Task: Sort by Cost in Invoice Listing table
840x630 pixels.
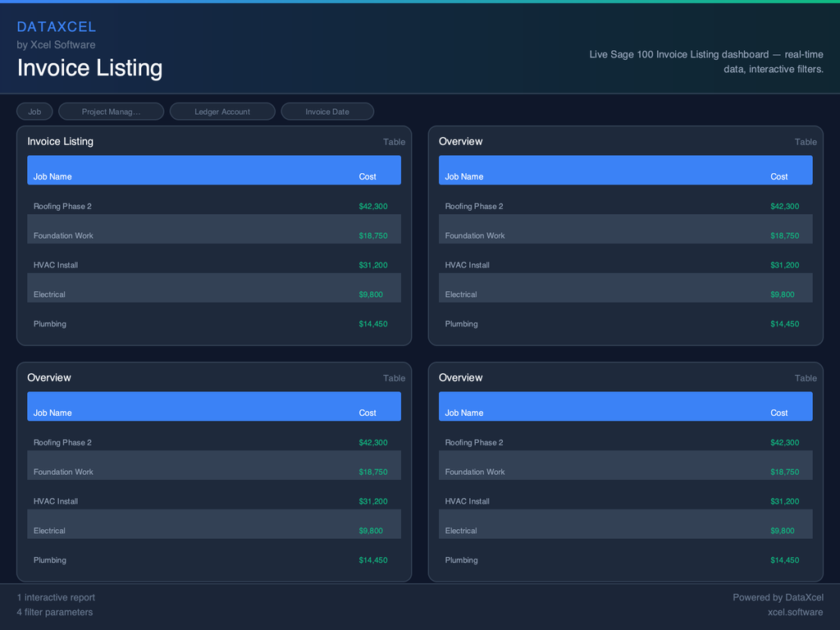Action: pyautogui.click(x=367, y=176)
